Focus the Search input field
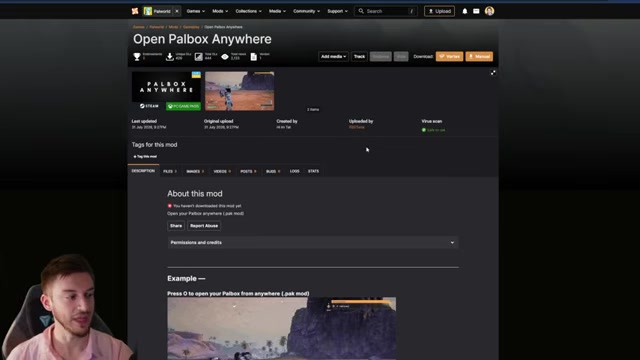This screenshot has height=360, width=640. (x=386, y=11)
